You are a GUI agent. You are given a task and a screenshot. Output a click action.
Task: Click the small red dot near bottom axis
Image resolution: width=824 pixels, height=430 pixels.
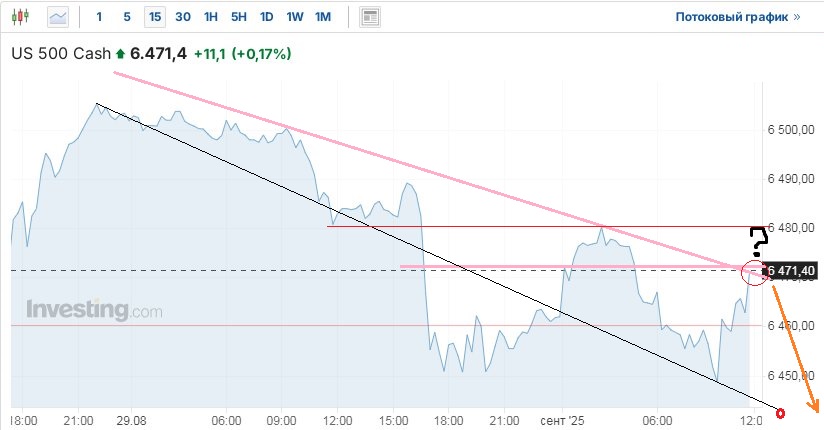click(x=780, y=412)
